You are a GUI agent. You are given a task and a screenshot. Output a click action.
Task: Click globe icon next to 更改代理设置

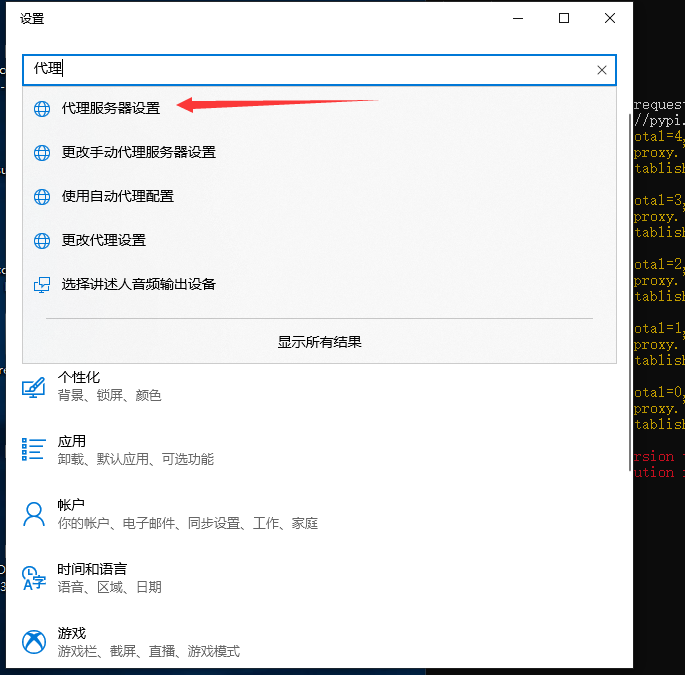(42, 241)
